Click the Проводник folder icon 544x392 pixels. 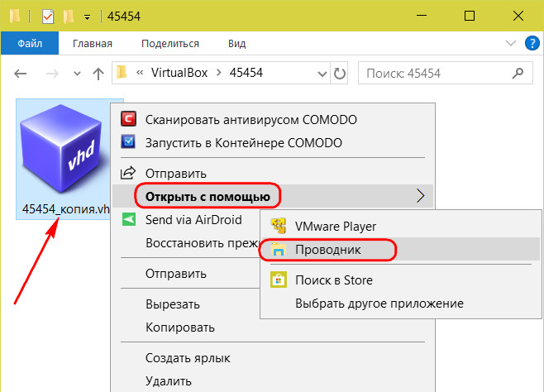point(279,250)
